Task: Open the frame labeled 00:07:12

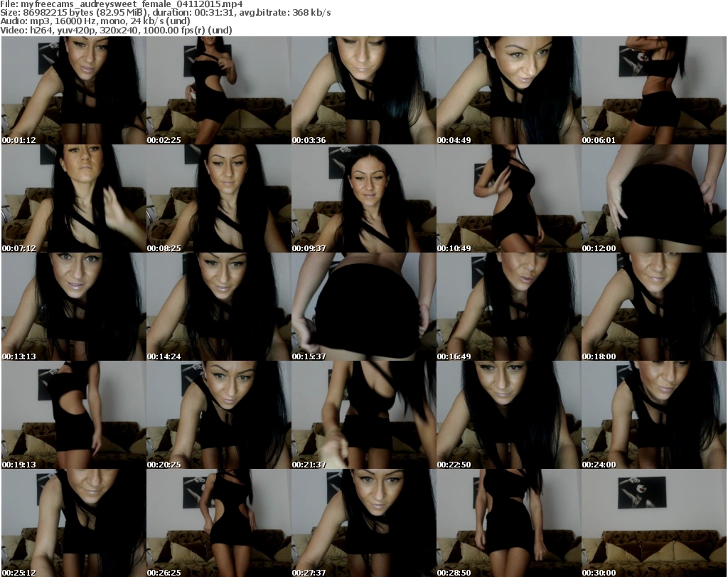Action: point(73,198)
